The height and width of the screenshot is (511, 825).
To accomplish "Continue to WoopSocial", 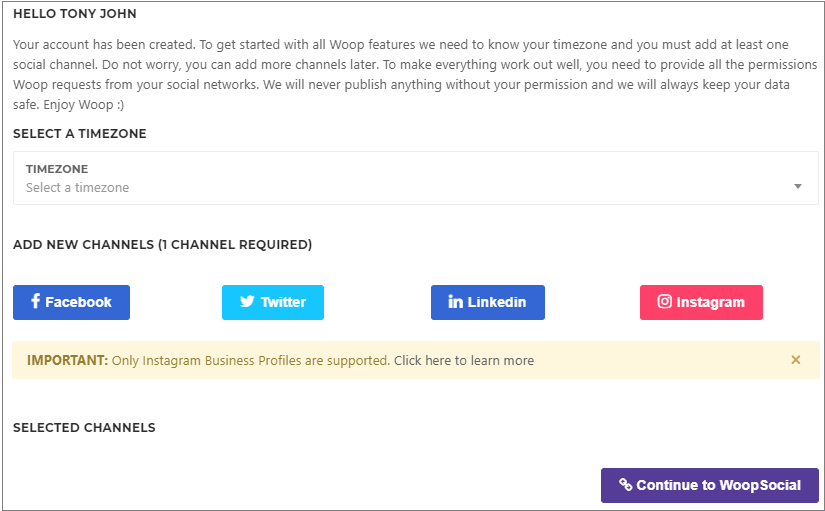I will 710,485.
